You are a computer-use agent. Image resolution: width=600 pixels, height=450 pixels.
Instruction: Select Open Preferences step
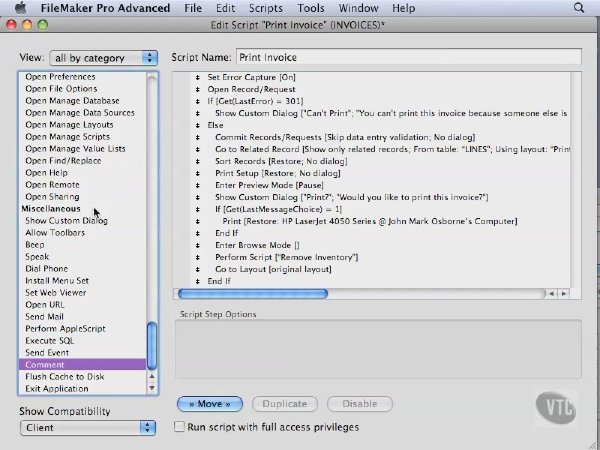82,77
